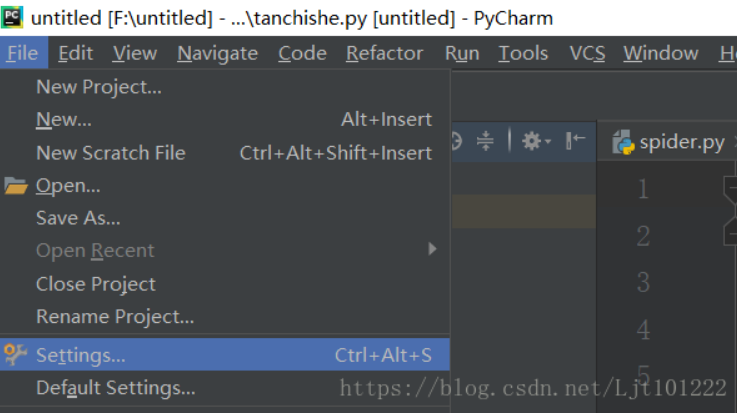
Task: Select New Project from File menu
Action: click(x=98, y=87)
